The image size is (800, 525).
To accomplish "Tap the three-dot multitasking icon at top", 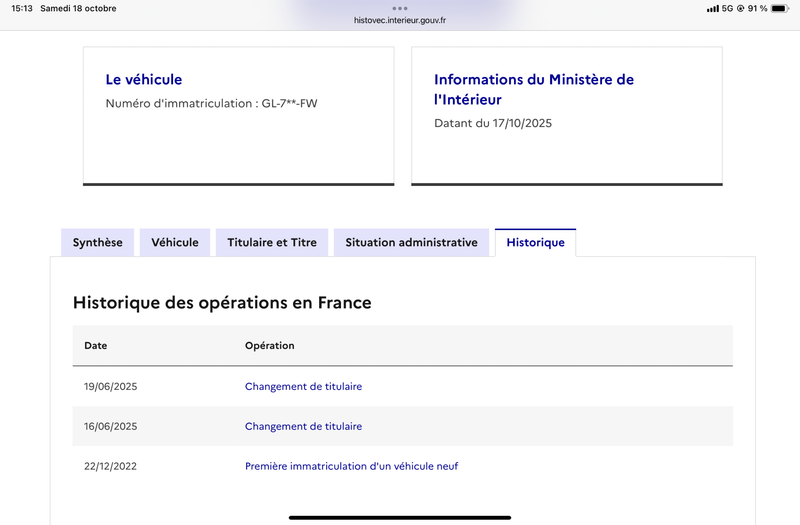I will pyautogui.click(x=400, y=8).
